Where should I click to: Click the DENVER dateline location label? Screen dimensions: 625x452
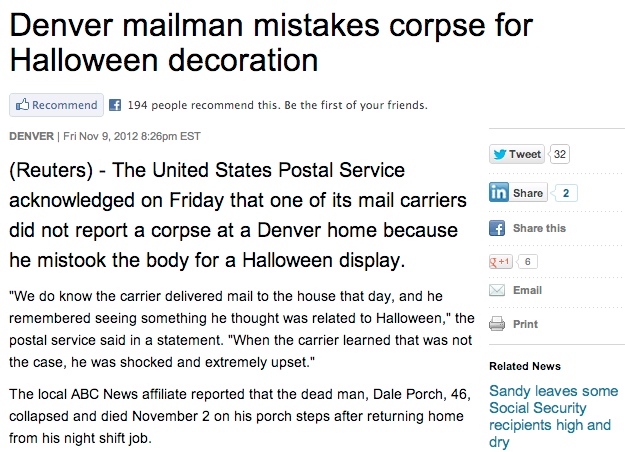coord(31,136)
